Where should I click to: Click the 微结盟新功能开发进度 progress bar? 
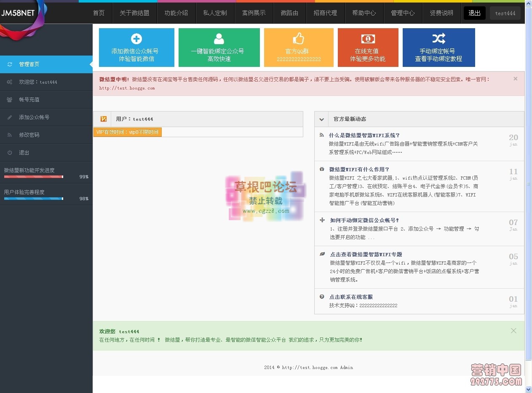coord(33,176)
